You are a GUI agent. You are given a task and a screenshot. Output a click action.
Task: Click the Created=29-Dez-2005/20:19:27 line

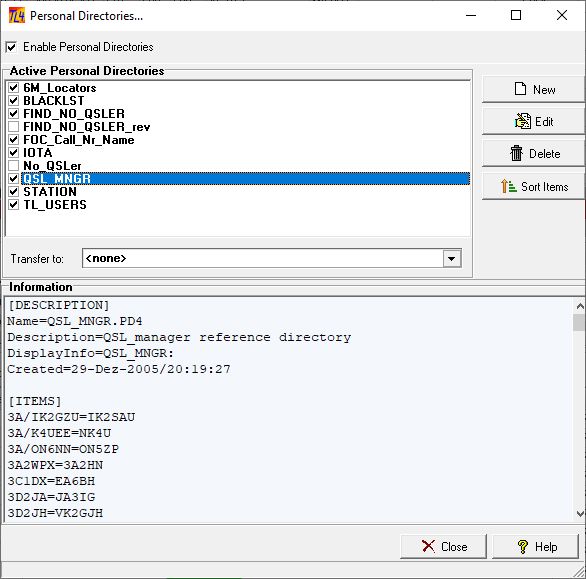(119, 369)
